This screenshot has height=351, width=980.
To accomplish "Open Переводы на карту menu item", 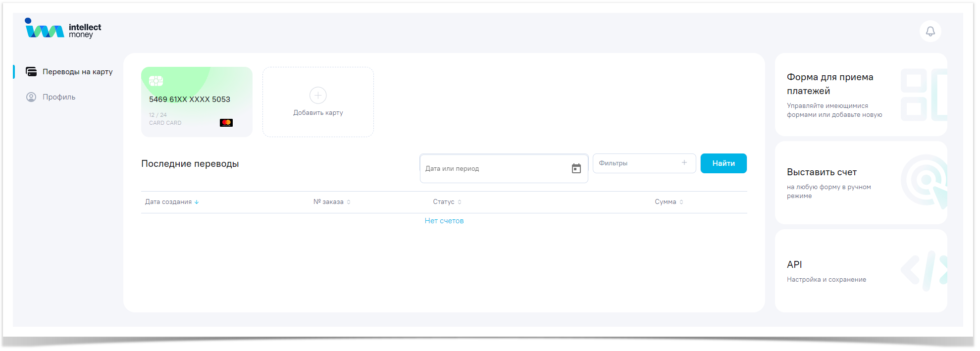I will 77,72.
